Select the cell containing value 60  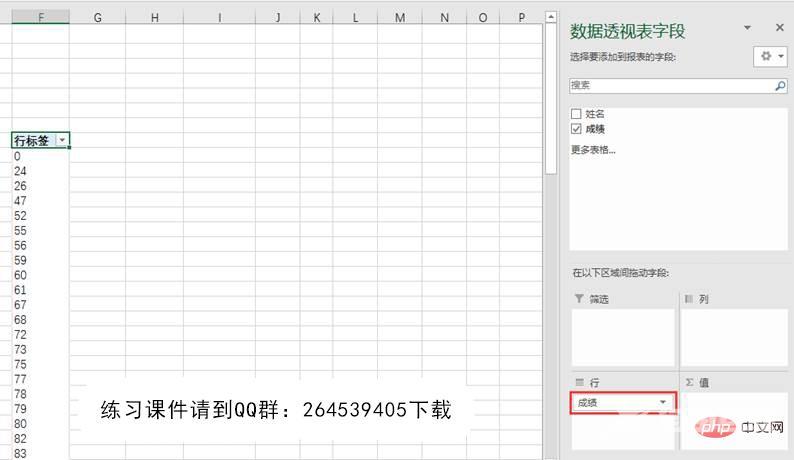pos(40,275)
